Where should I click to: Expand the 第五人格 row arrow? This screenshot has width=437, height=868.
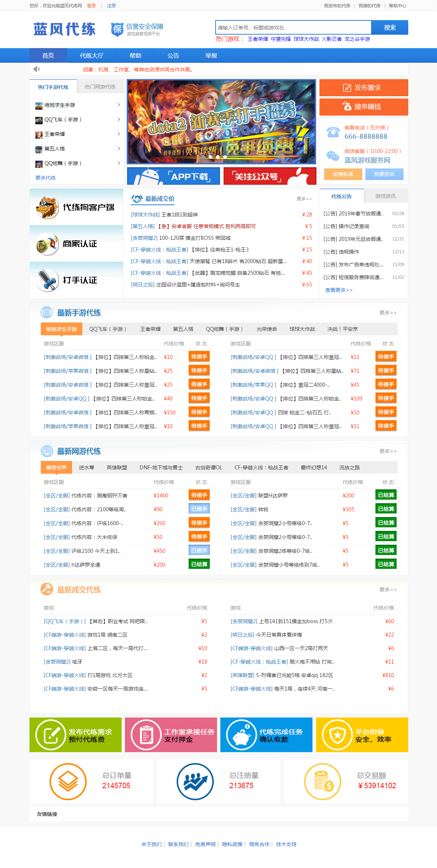[119, 149]
